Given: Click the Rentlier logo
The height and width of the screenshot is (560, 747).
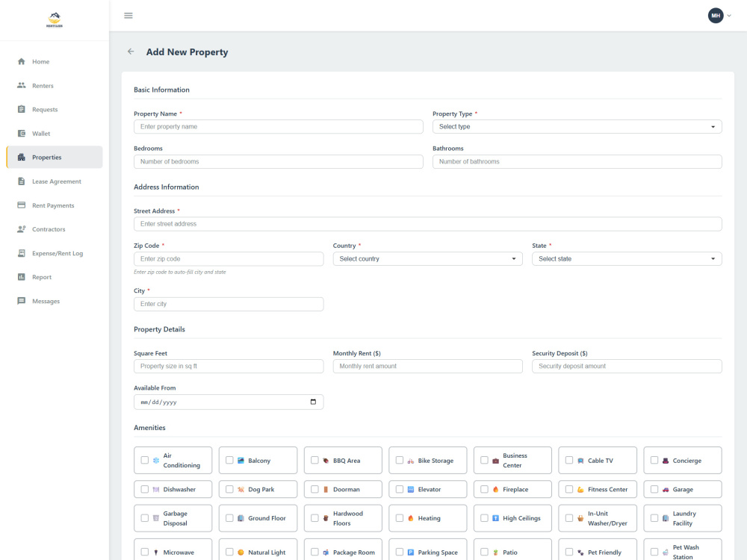Looking at the screenshot, I should click(x=55, y=20).
